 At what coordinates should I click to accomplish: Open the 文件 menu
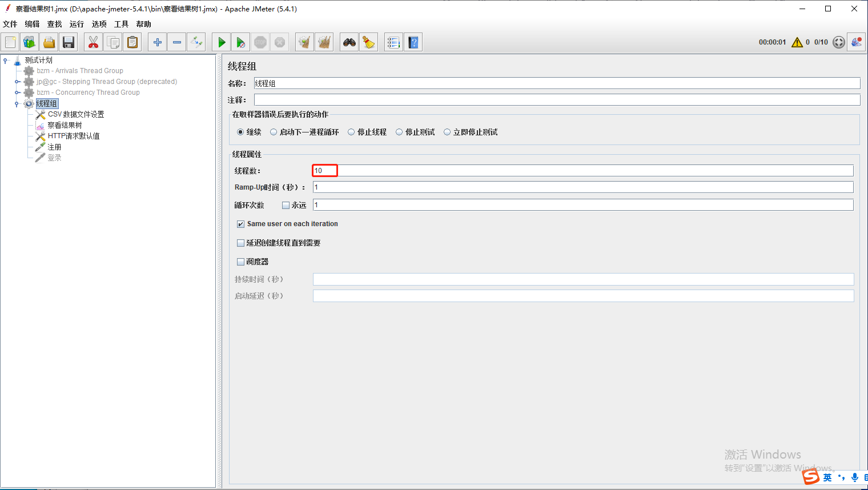10,24
